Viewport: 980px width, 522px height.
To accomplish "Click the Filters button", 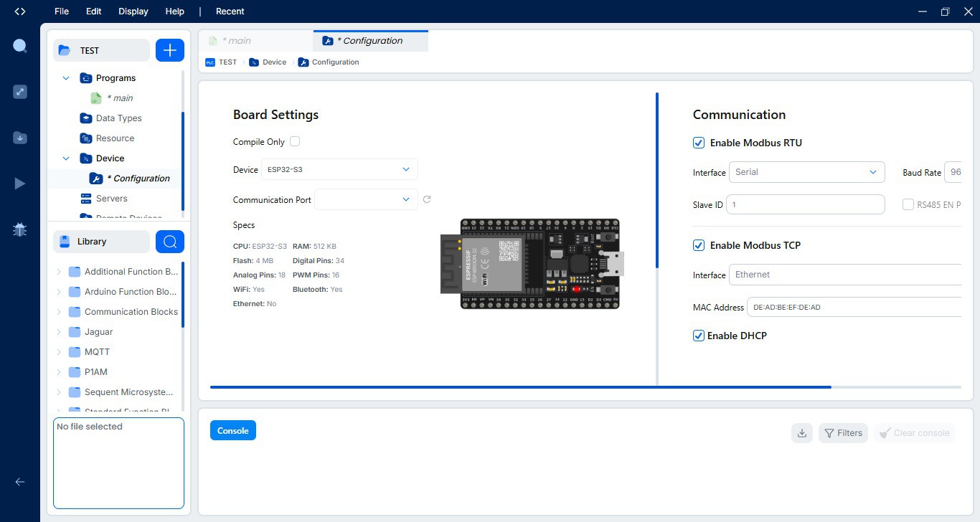I will [843, 433].
